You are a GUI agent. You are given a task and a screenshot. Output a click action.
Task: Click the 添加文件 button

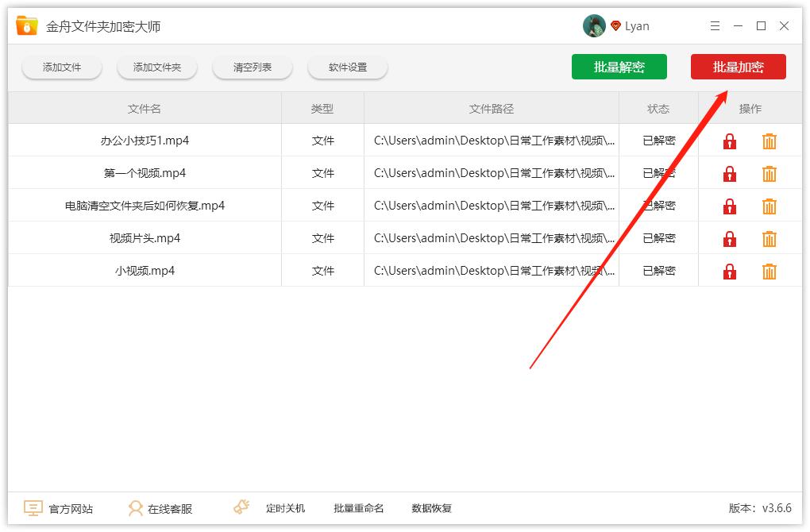[x=61, y=67]
